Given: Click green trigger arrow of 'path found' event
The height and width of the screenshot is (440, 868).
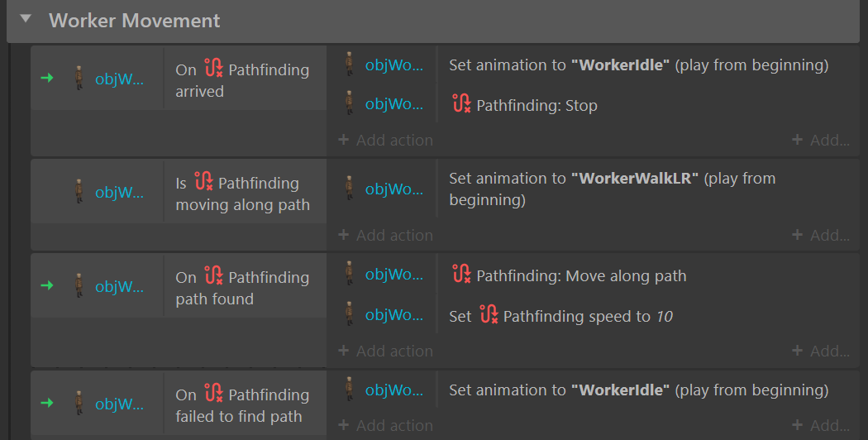Looking at the screenshot, I should coord(47,285).
